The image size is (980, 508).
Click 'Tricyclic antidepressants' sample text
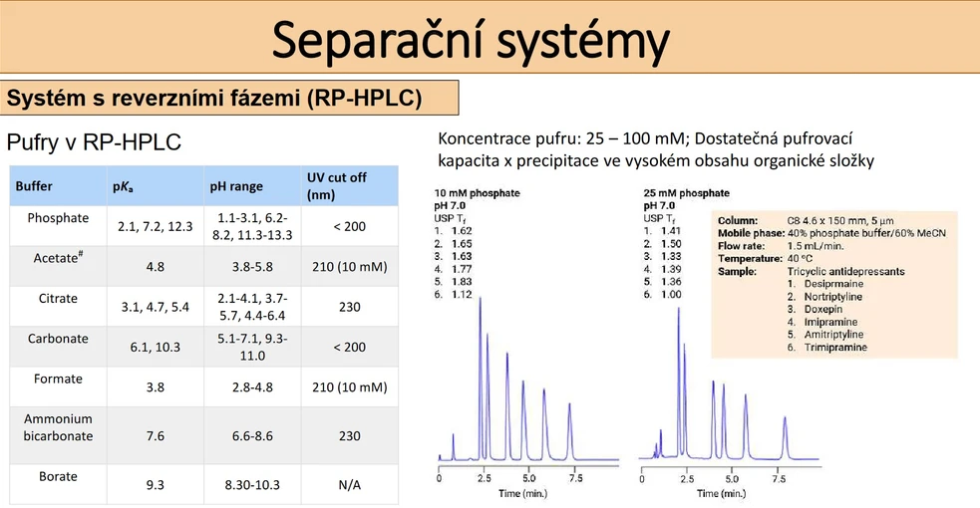845,272
